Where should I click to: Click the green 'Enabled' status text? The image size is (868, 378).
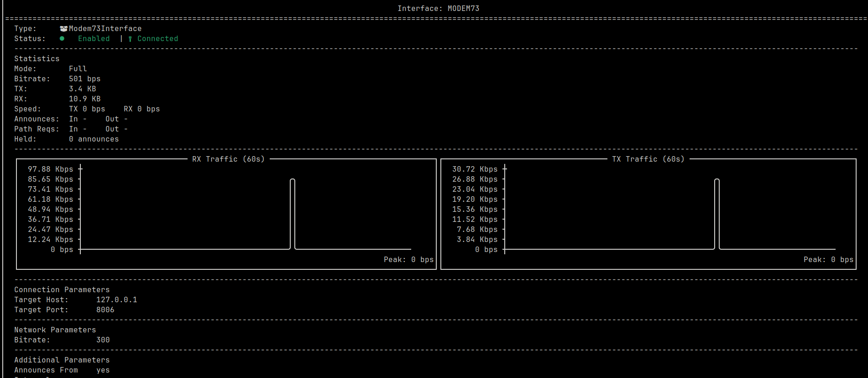(94, 39)
